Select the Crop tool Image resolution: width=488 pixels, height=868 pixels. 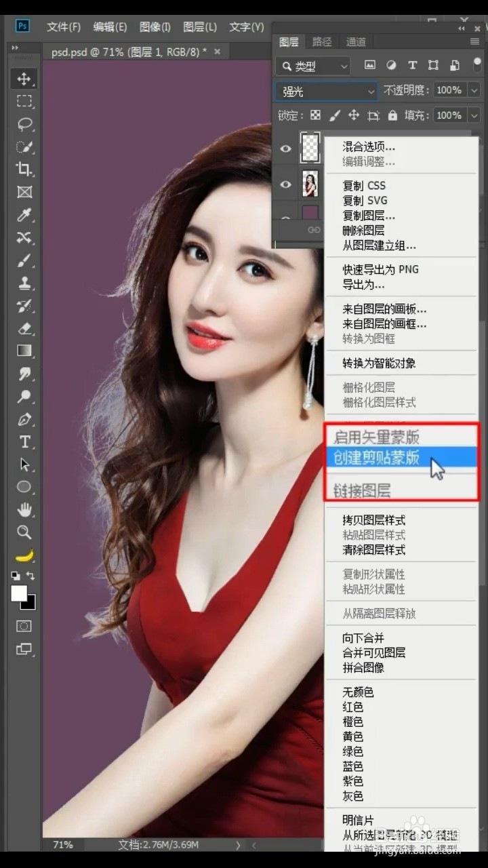[x=24, y=170]
